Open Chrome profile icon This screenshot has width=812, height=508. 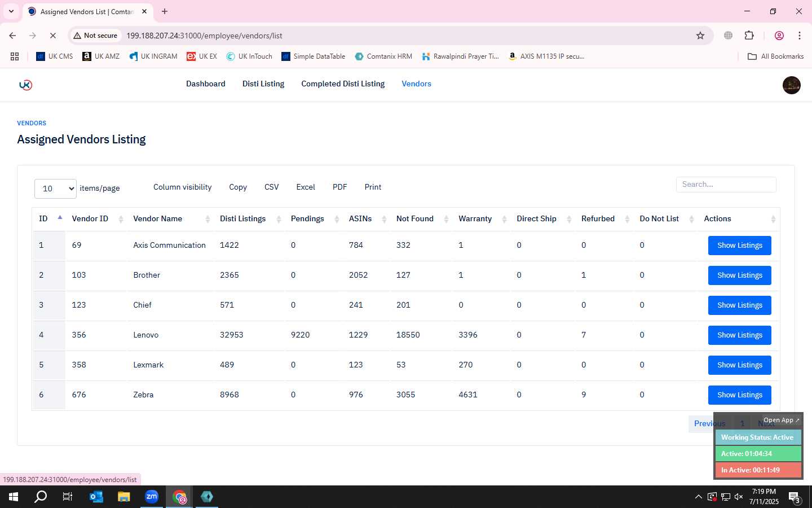pos(779,36)
